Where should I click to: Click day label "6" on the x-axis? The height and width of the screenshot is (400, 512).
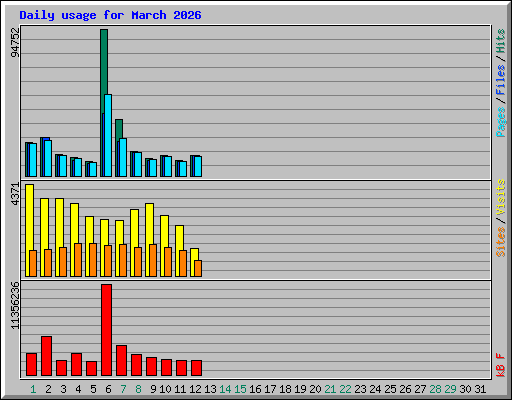click(x=108, y=389)
